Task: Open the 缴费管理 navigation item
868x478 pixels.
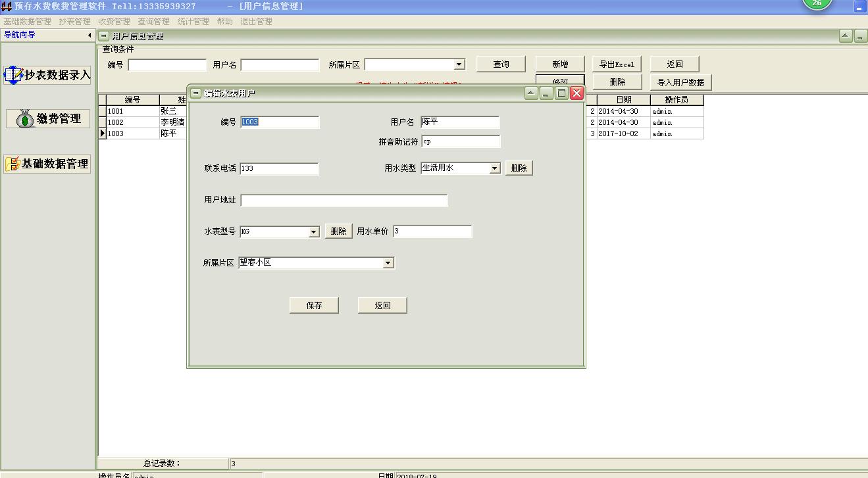Action: [48, 119]
